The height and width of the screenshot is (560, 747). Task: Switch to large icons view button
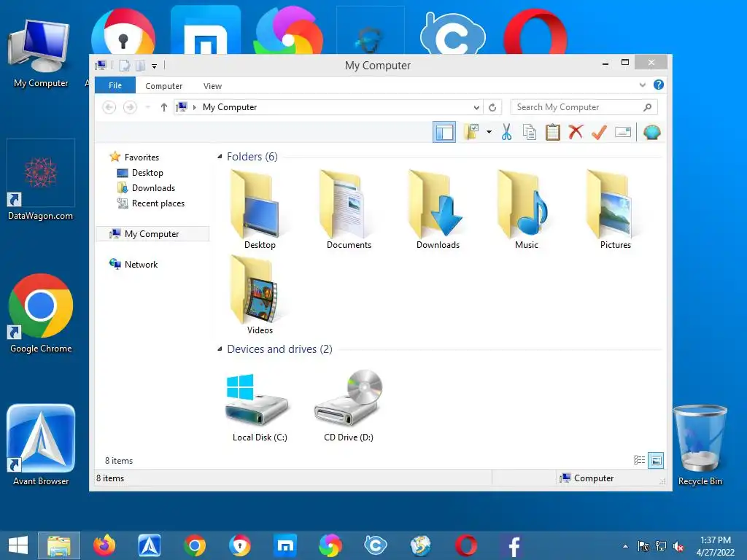click(656, 460)
